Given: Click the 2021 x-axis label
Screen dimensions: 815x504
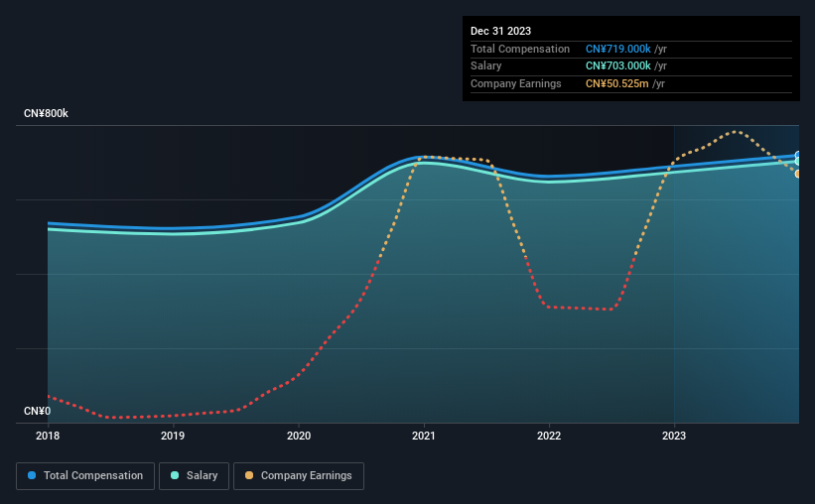Looking at the screenshot, I should 424,436.
